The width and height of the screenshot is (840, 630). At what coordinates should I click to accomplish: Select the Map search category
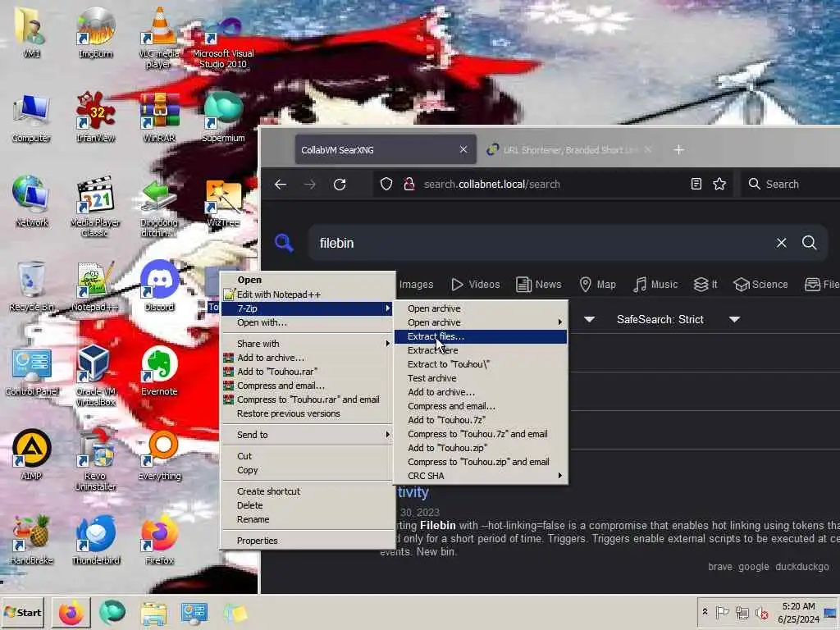click(x=598, y=285)
